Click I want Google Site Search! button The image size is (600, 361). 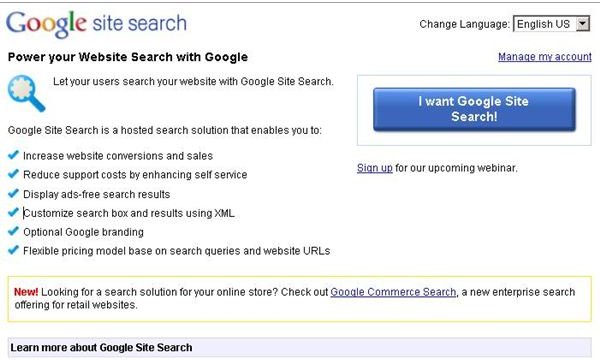coord(474,109)
